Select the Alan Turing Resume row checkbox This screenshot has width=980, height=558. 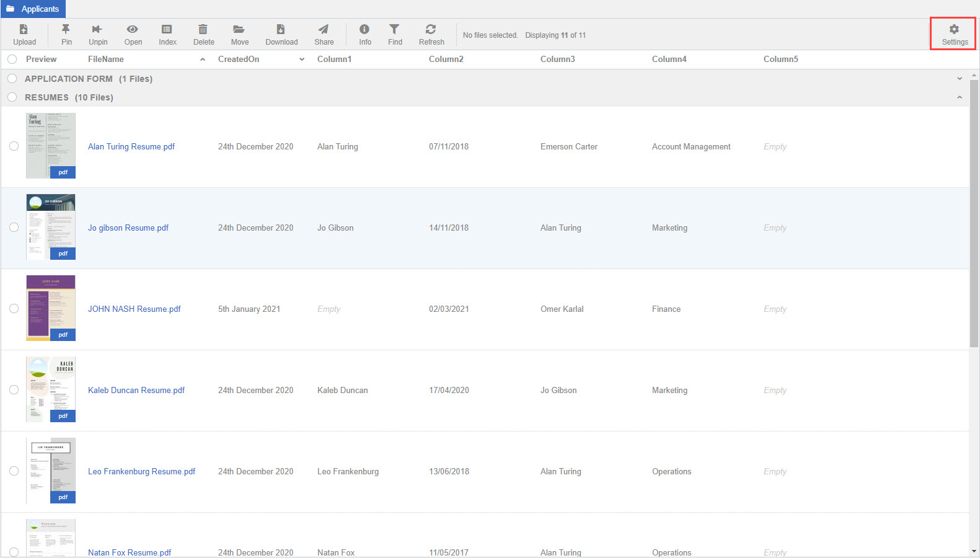pos(14,146)
